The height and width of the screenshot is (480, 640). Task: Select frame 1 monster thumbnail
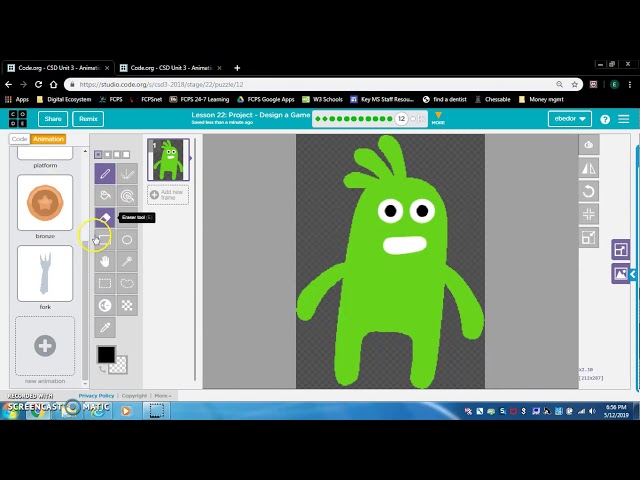click(x=168, y=160)
